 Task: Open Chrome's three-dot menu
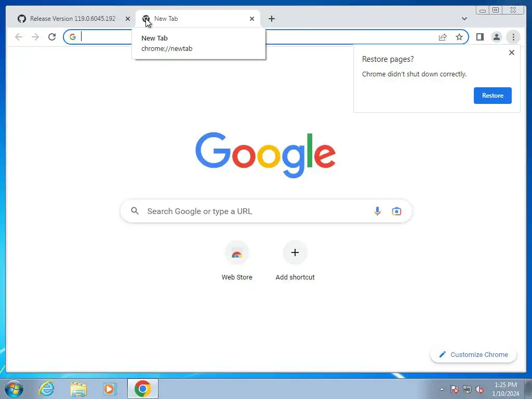point(513,37)
